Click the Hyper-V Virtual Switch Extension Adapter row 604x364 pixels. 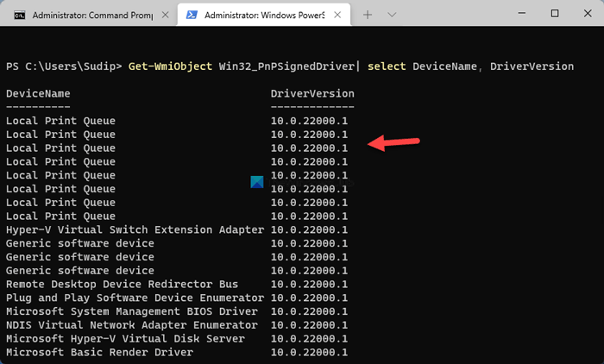(x=135, y=229)
